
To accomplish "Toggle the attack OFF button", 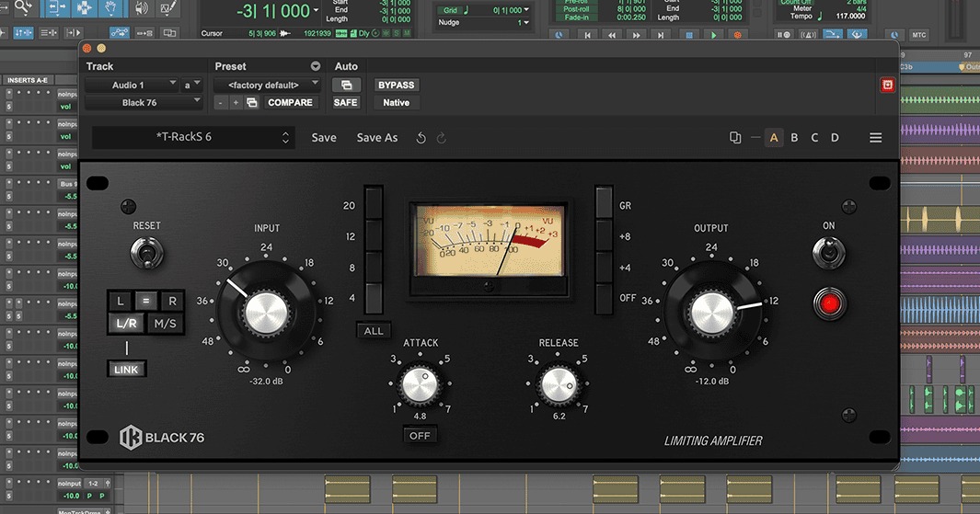I will tap(420, 435).
